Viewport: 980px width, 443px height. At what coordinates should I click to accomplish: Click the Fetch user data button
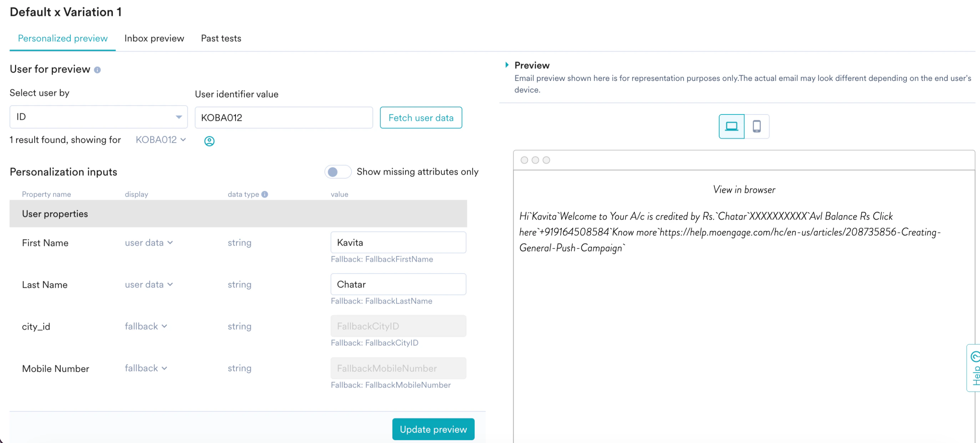[420, 118]
